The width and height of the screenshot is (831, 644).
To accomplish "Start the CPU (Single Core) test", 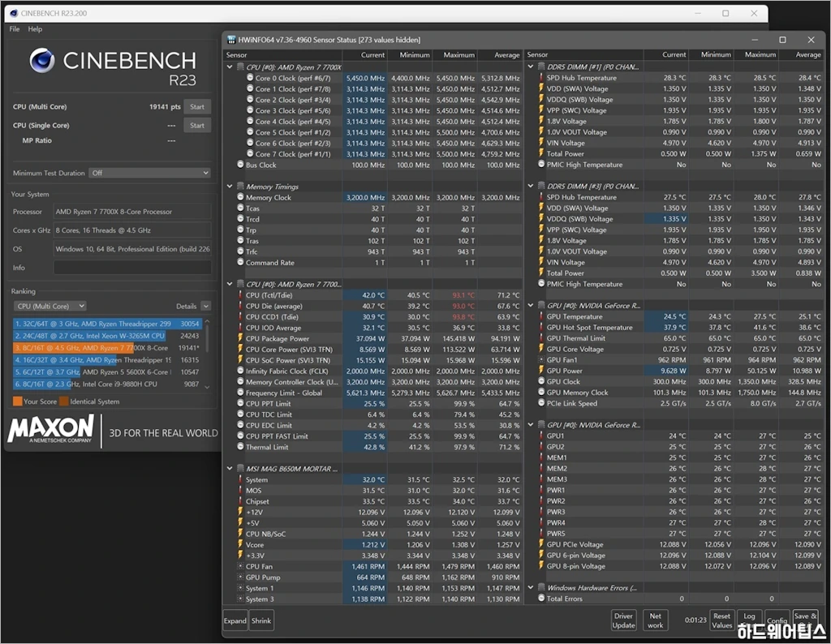I will point(197,126).
